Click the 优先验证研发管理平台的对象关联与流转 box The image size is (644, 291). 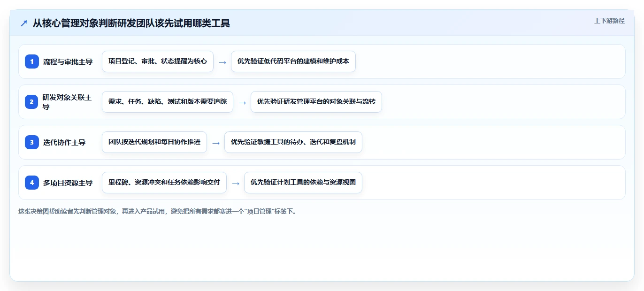(x=316, y=102)
